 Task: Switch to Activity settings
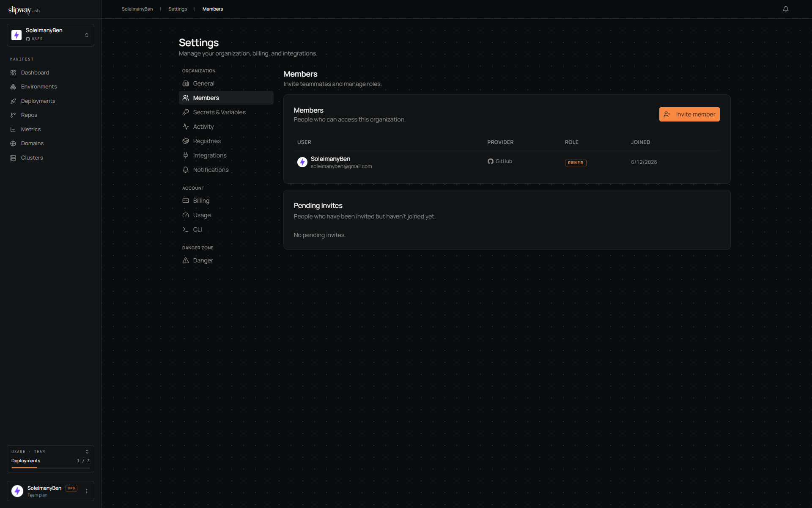pos(226,127)
